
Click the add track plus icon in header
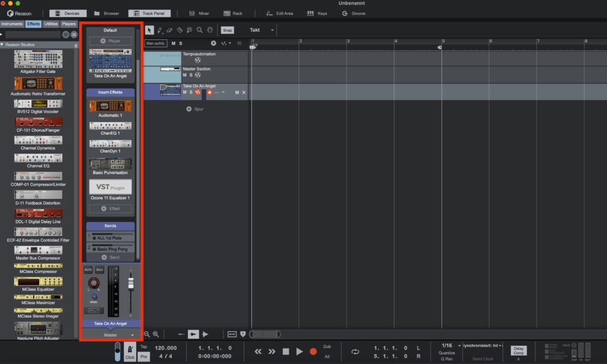(x=213, y=43)
